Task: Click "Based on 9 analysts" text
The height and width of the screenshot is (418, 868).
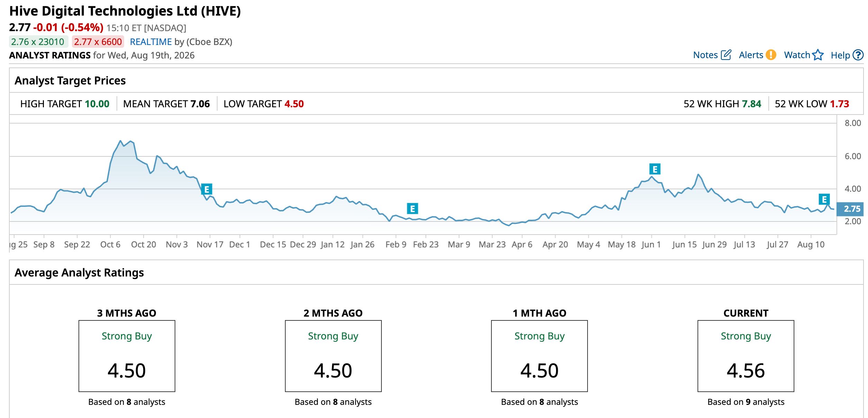Action: pyautogui.click(x=746, y=402)
